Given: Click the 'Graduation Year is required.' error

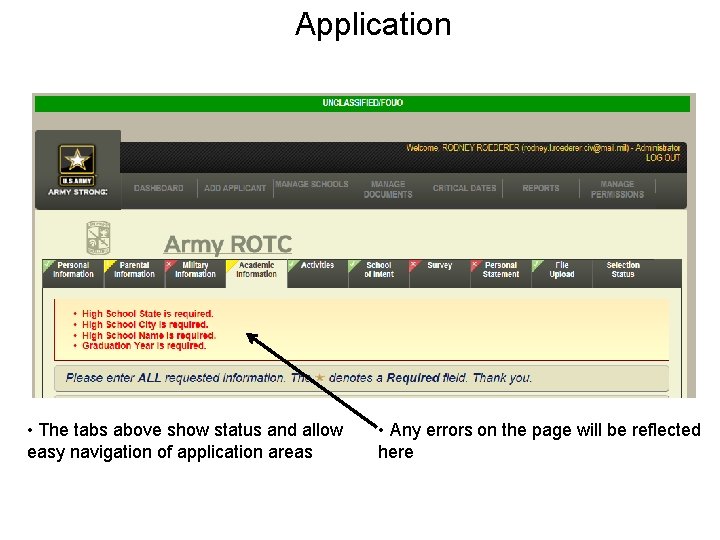Looking at the screenshot, I should (x=144, y=345).
